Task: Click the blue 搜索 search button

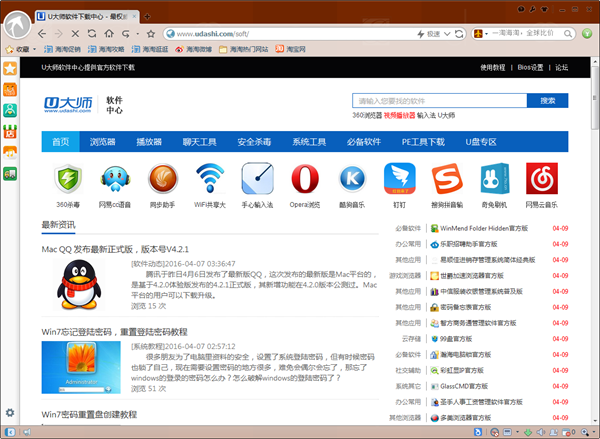Action: (x=547, y=101)
